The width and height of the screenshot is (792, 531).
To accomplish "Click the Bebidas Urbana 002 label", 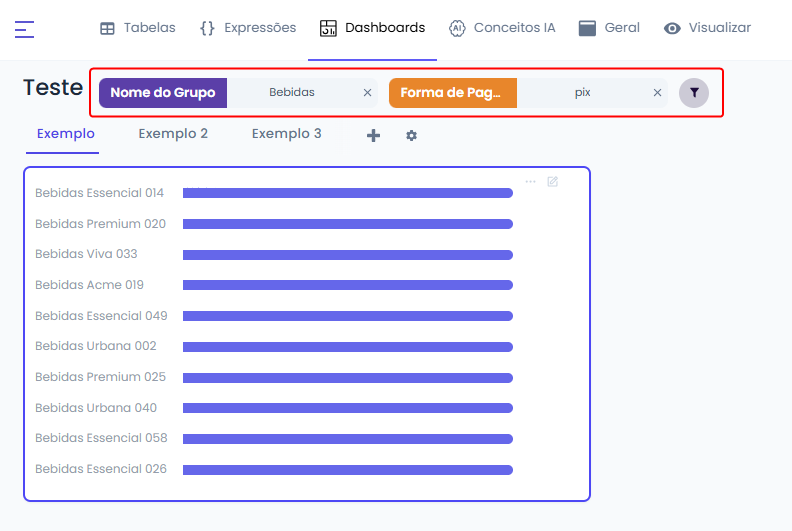I will [x=96, y=346].
